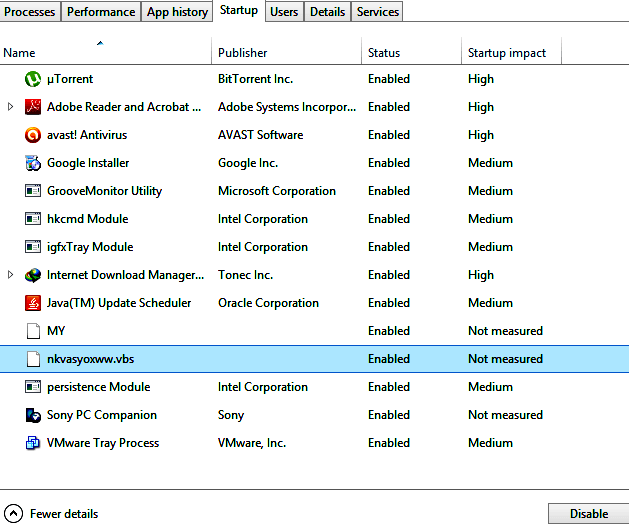Click Google Inc. publisher cell

[248, 163]
